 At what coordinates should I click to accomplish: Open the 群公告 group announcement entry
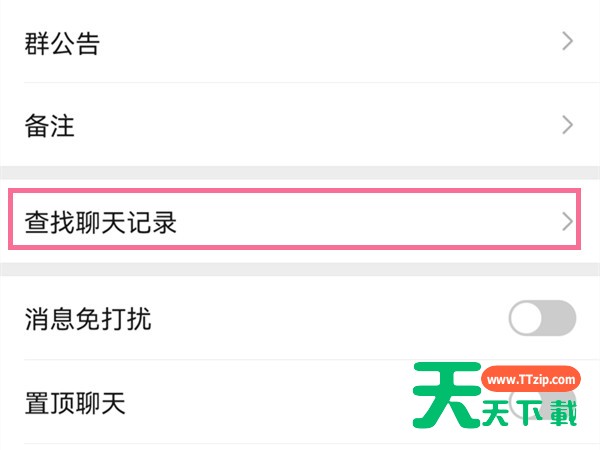[300, 41]
